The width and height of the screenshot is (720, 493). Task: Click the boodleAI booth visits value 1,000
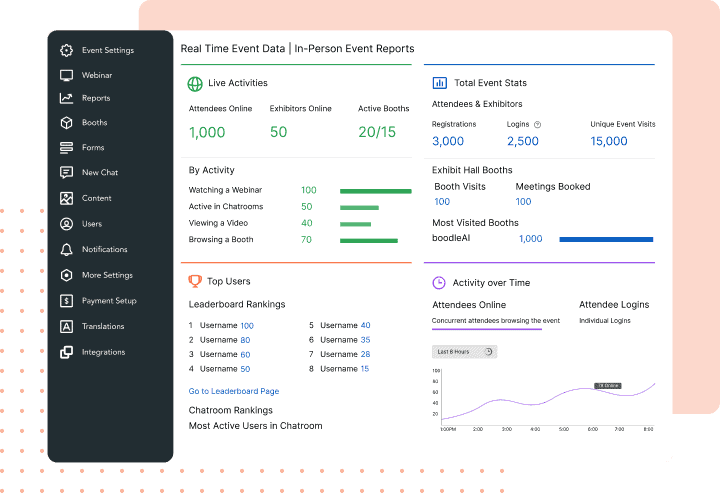(530, 239)
